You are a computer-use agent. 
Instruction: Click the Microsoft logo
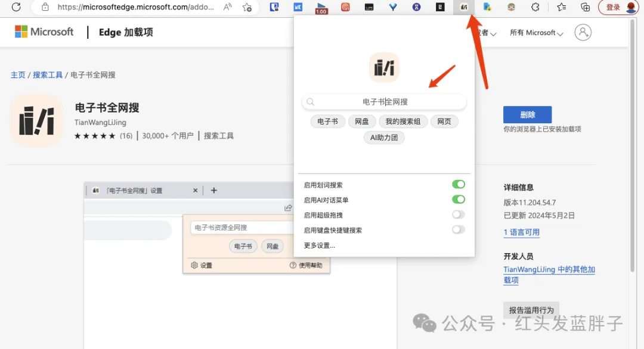[44, 32]
